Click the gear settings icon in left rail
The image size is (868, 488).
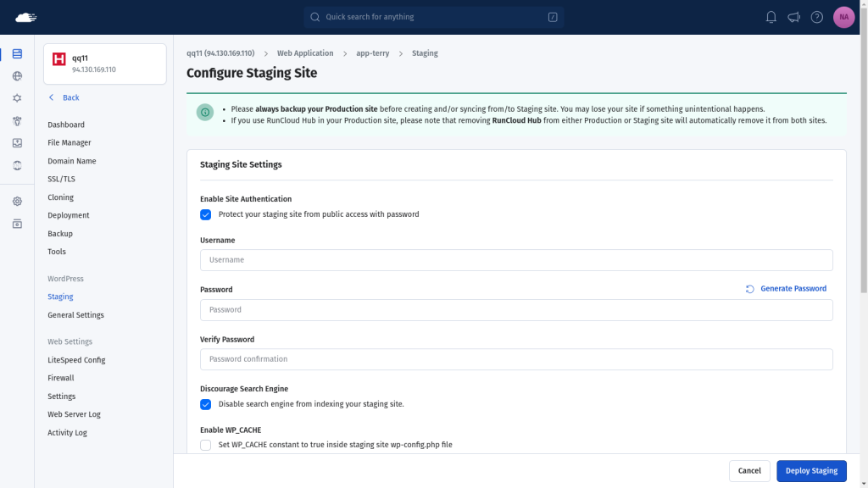point(17,202)
